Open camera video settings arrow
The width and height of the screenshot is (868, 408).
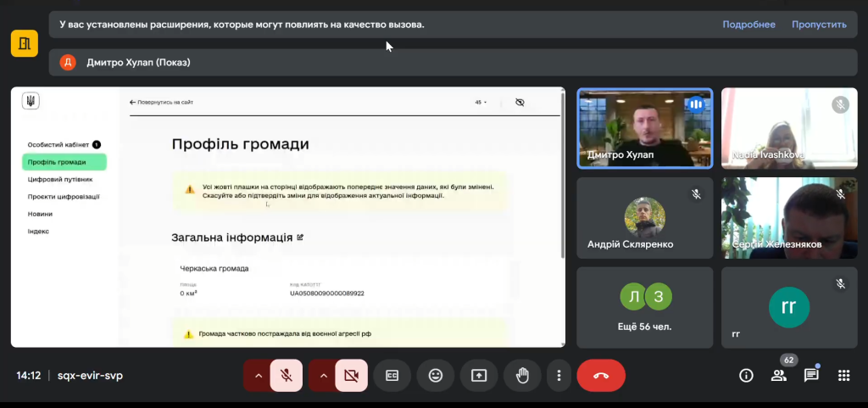(323, 375)
